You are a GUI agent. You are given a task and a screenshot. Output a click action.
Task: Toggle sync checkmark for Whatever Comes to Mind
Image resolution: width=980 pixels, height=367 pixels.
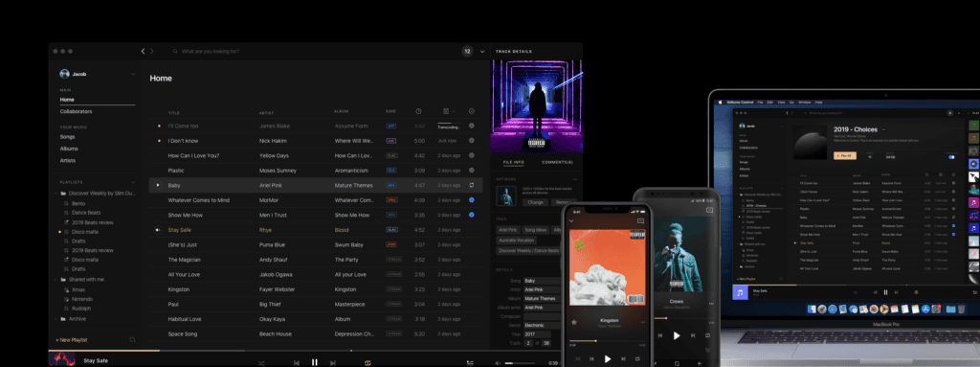[471, 199]
